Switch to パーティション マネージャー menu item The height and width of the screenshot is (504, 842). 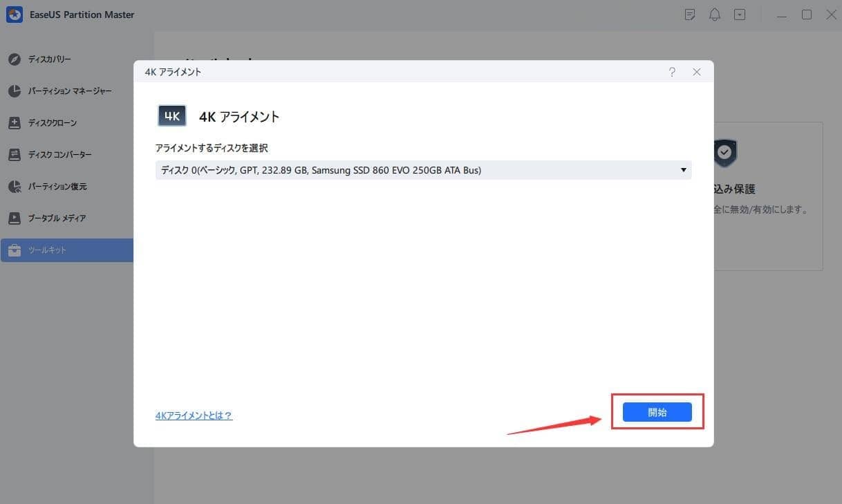coord(70,91)
